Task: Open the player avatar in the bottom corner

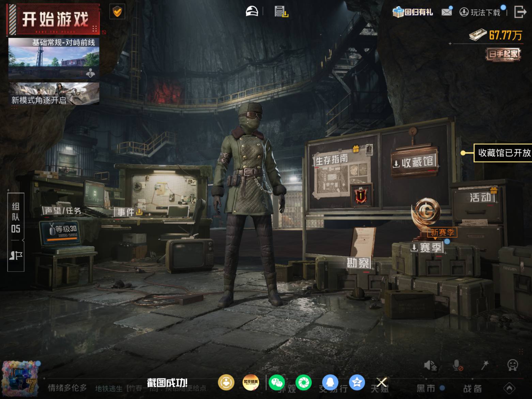Action: 20,379
